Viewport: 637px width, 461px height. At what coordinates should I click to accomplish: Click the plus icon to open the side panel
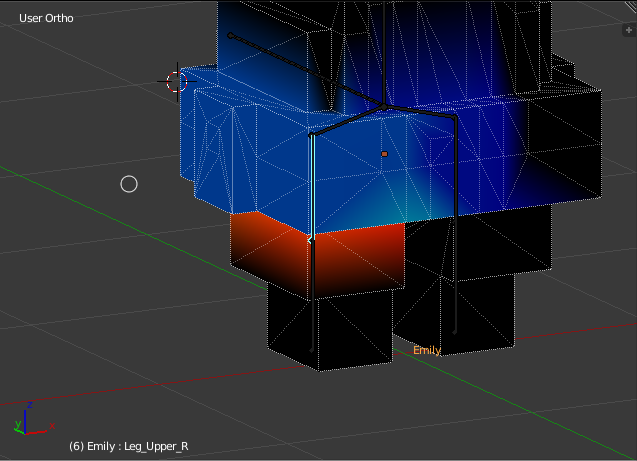(x=629, y=30)
